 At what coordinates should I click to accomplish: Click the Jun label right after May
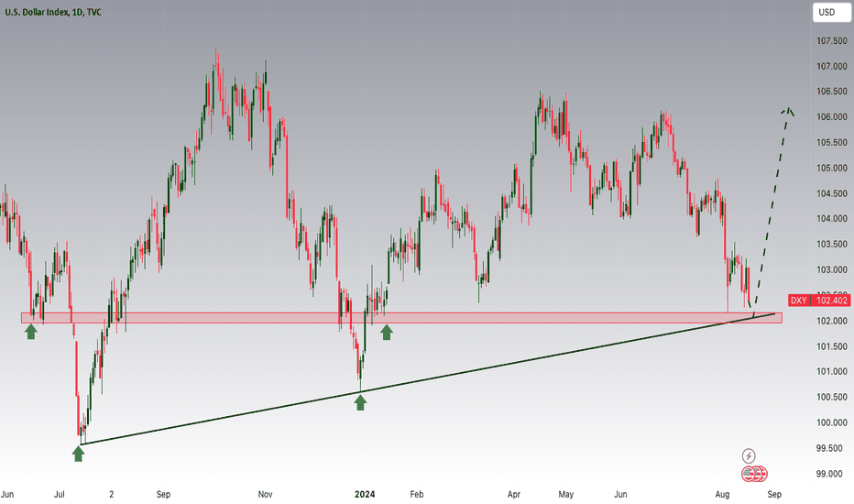tap(620, 494)
